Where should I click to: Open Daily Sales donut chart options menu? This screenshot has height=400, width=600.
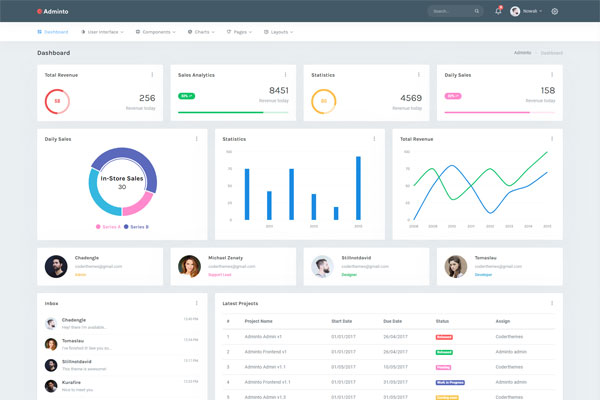tap(196, 138)
